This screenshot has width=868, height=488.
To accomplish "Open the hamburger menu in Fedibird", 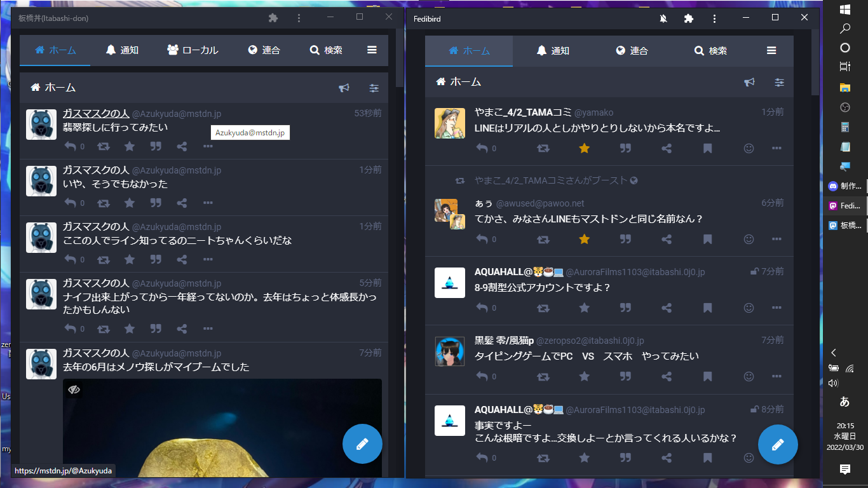I will point(771,51).
